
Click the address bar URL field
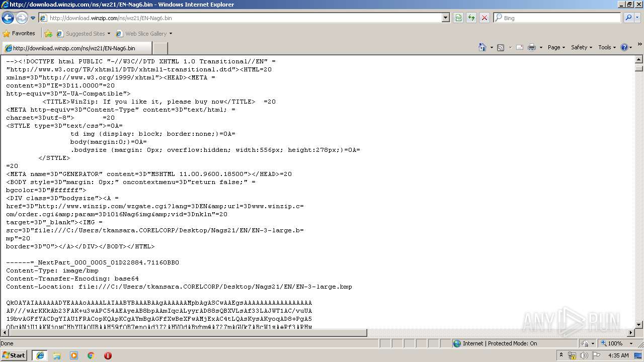(x=241, y=18)
